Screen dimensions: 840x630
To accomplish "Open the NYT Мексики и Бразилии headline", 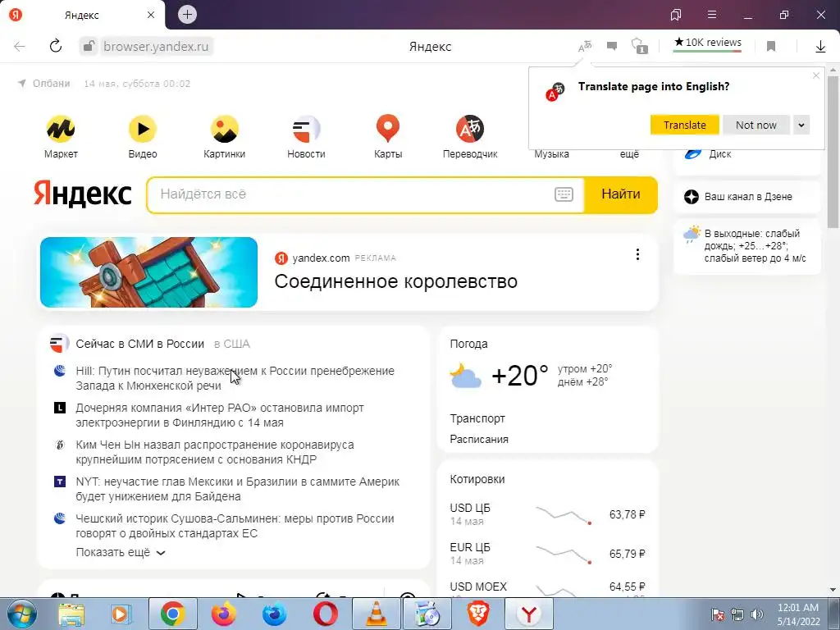I will pyautogui.click(x=238, y=489).
